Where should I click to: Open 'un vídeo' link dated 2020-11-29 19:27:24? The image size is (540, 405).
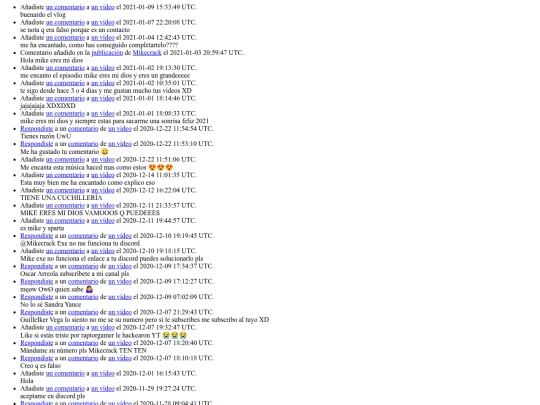[x=103, y=388]
